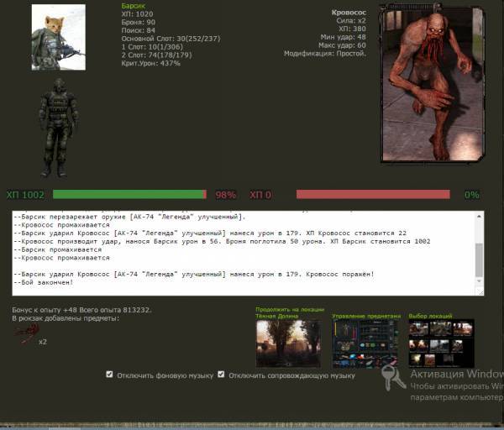The width and height of the screenshot is (504, 430).
Task: Toggle Отключить сопровождающую музыку checkbox
Action: pos(221,375)
